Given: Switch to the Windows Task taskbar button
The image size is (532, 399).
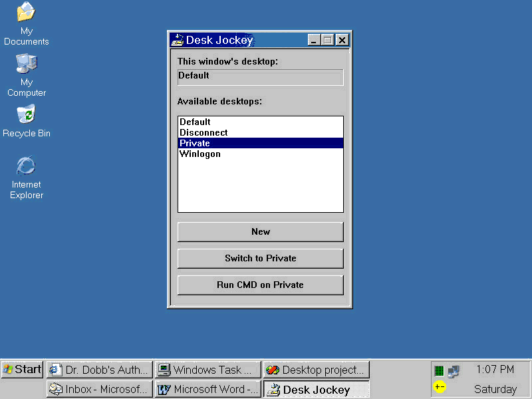Looking at the screenshot, I should (207, 370).
